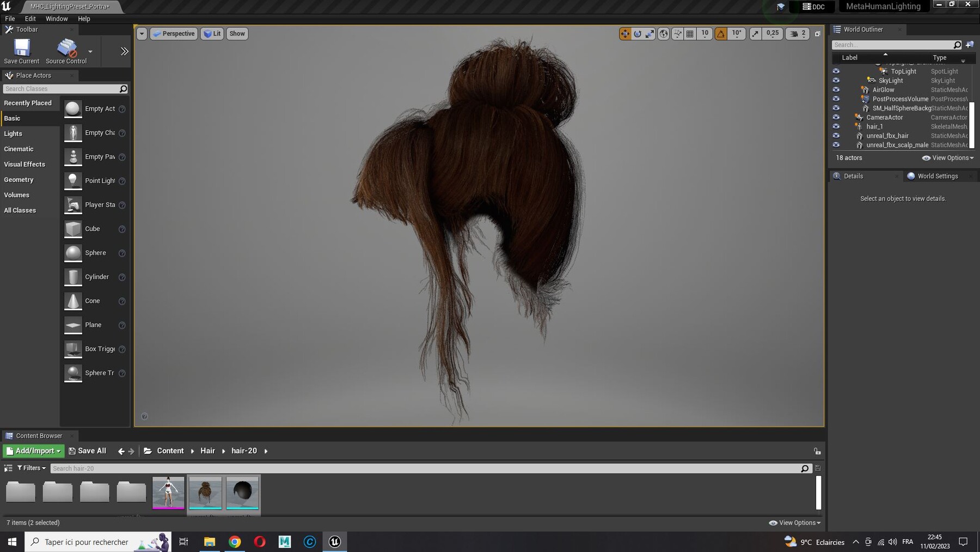
Task: Select Cube actor icon
Action: (x=73, y=229)
